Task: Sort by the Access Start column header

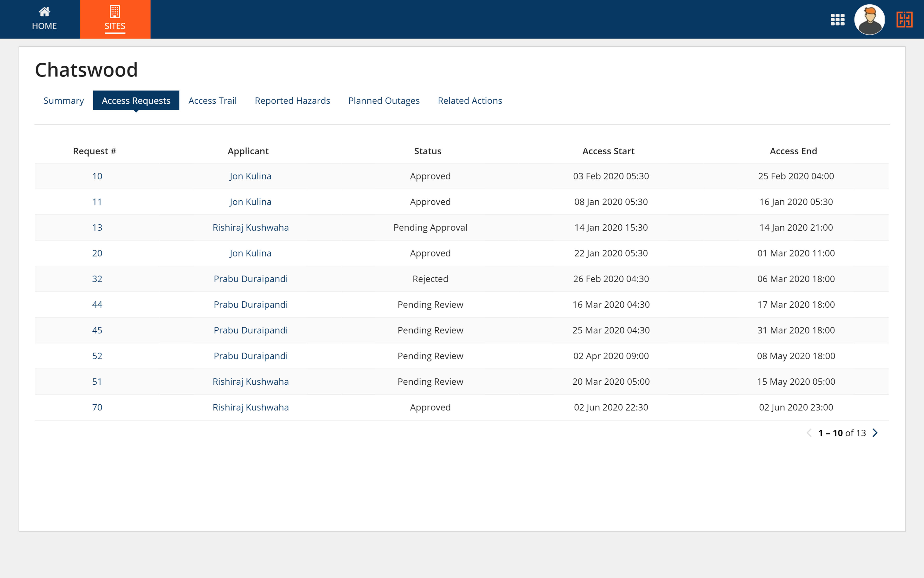Action: coord(608,151)
